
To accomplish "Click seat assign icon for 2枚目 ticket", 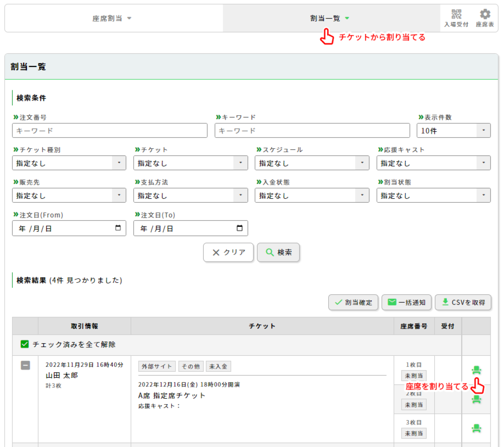I will pyautogui.click(x=476, y=399).
